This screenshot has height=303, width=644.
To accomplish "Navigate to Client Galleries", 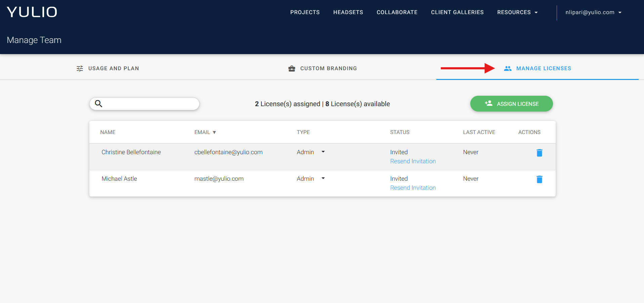I will click(x=457, y=12).
